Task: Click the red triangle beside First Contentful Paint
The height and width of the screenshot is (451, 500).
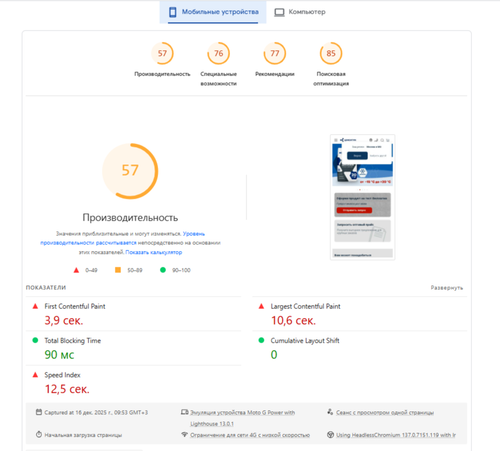Action: 35,306
